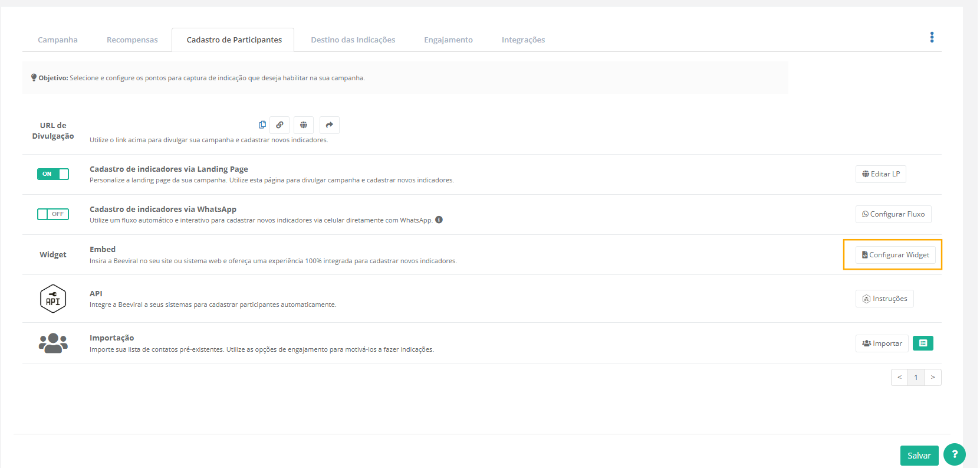Turn off the Landing Page ON toggle
The width and height of the screenshot is (980, 468).
click(x=53, y=174)
